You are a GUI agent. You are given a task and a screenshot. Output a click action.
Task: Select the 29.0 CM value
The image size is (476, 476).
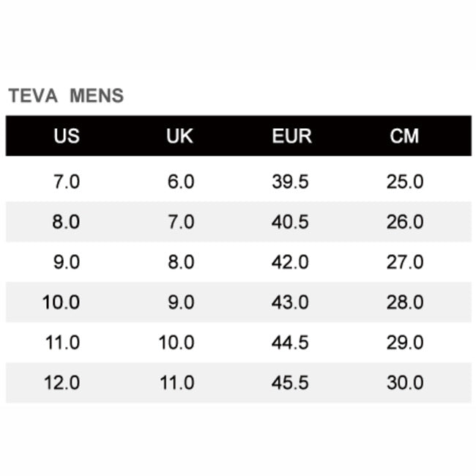pyautogui.click(x=404, y=342)
